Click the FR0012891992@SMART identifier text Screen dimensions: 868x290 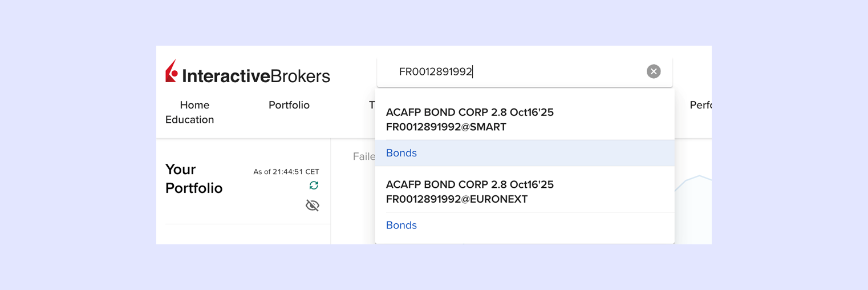(x=446, y=127)
